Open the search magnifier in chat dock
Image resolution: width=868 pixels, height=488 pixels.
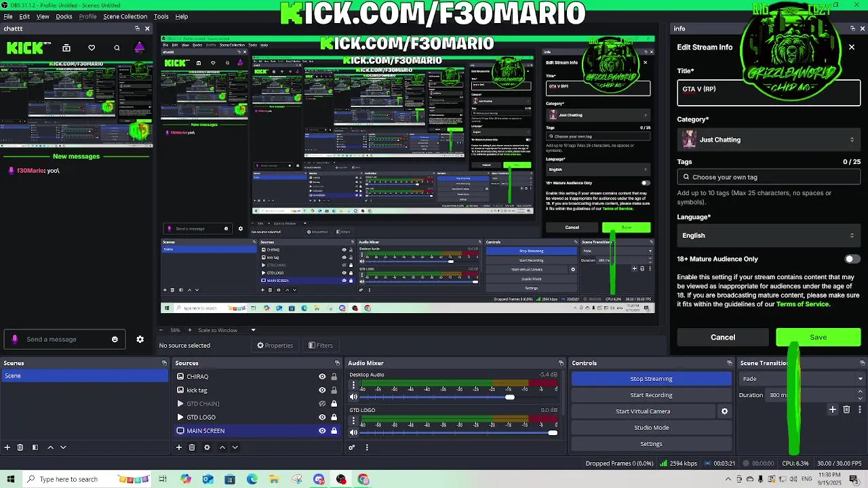click(x=117, y=48)
